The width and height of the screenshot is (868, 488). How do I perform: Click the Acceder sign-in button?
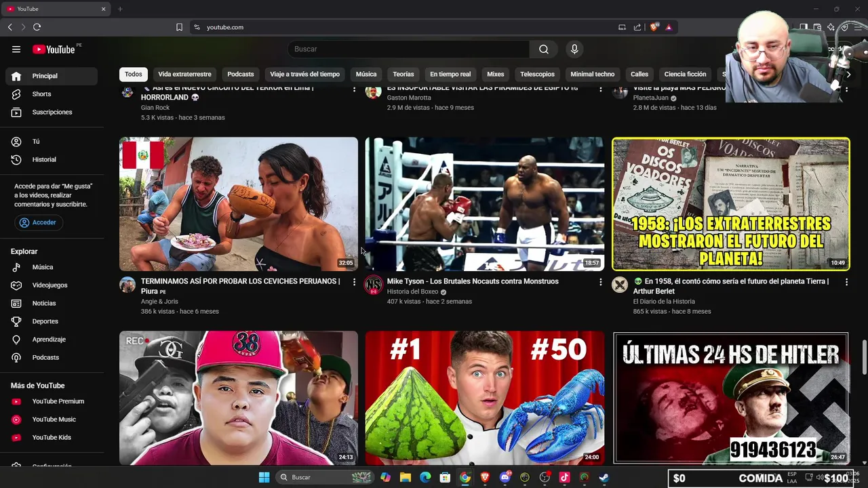pyautogui.click(x=38, y=222)
